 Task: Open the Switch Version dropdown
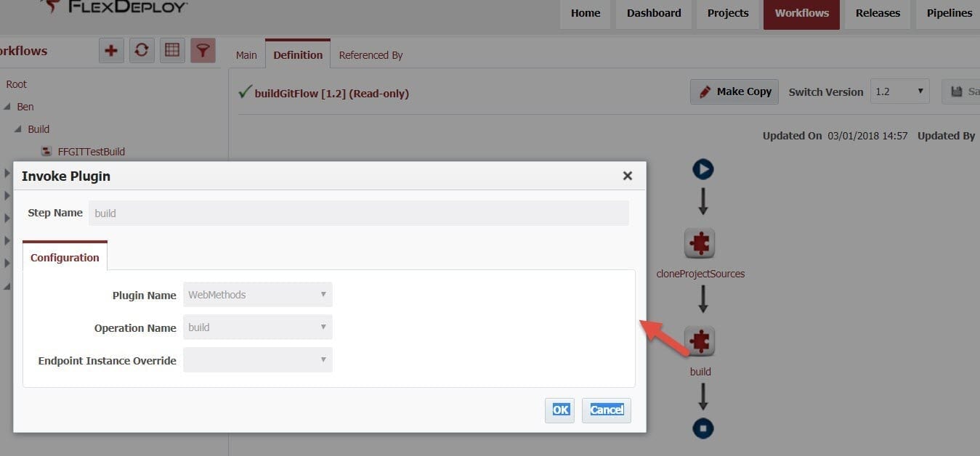[899, 91]
